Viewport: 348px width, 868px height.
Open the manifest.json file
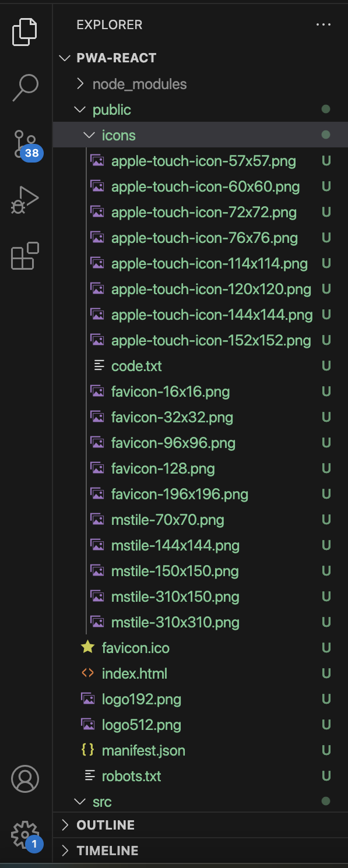[143, 750]
